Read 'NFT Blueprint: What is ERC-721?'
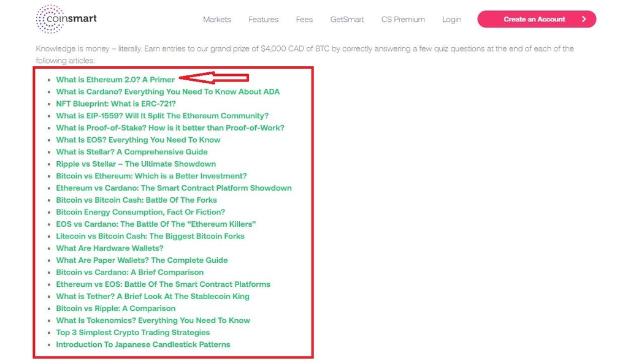Viewport: 628px width, 364px height. tap(116, 104)
